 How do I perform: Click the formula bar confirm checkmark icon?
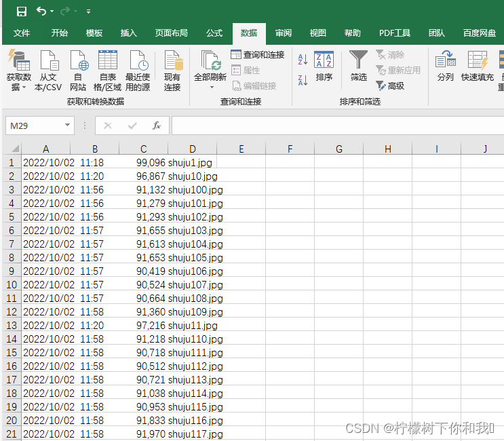click(x=132, y=126)
